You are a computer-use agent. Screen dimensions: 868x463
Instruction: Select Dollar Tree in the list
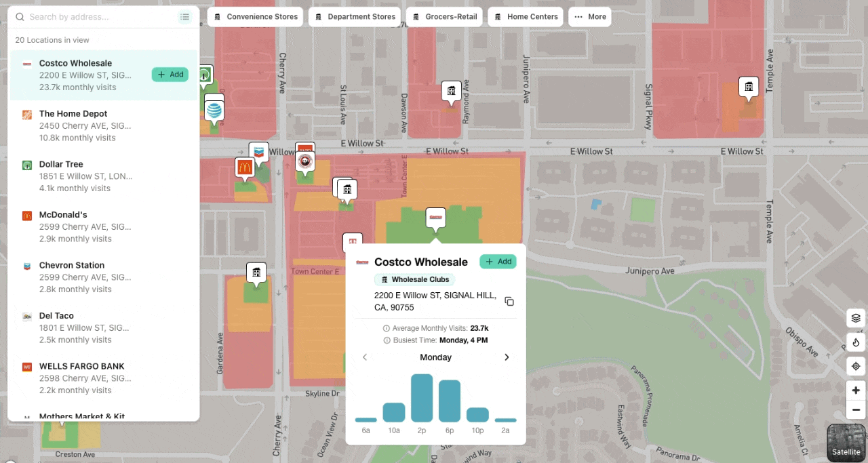pos(104,176)
